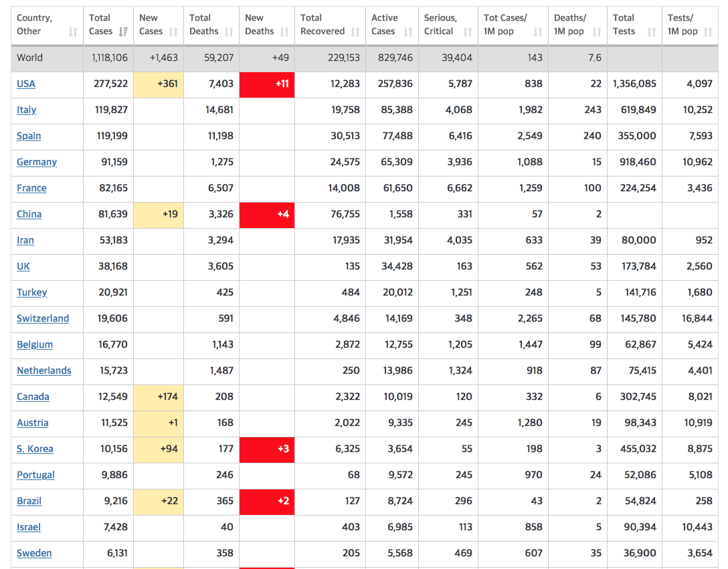Sort by Total Recovered arrow icon
The width and height of the screenshot is (728, 569).
pos(355,31)
